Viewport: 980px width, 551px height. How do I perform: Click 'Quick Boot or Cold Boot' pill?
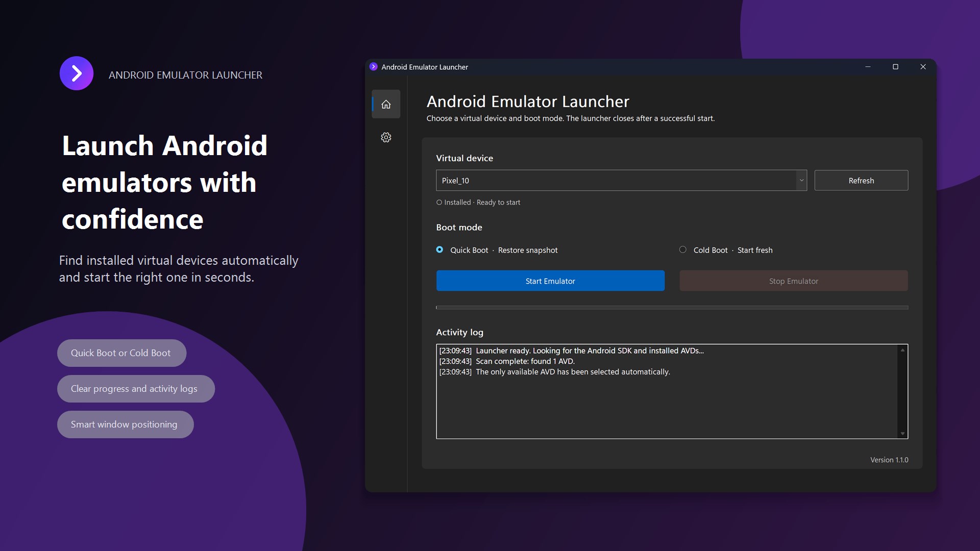(121, 353)
